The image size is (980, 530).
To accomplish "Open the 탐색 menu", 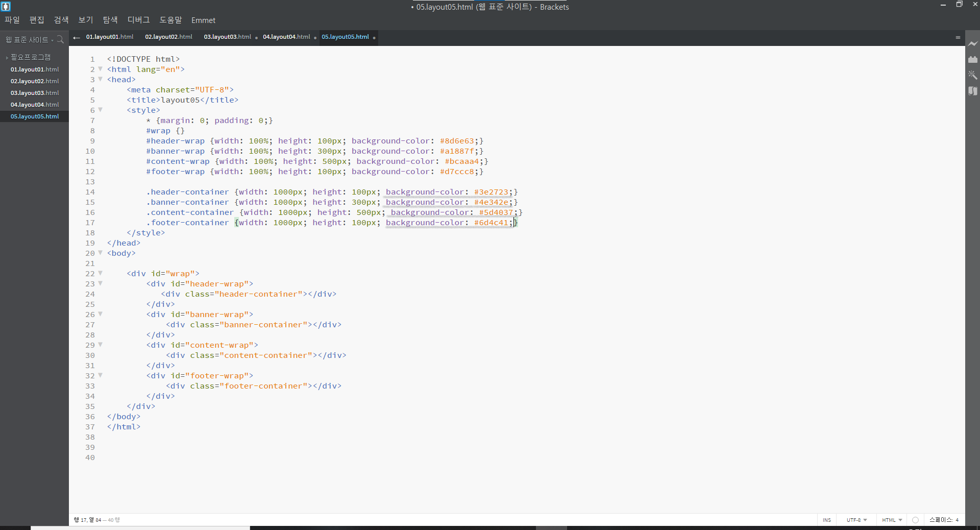I will coord(110,20).
